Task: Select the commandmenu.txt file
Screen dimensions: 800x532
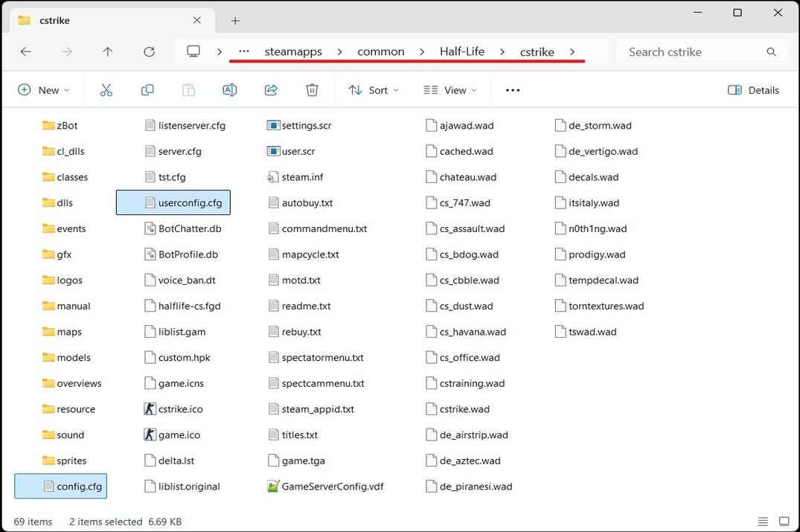Action: point(317,228)
